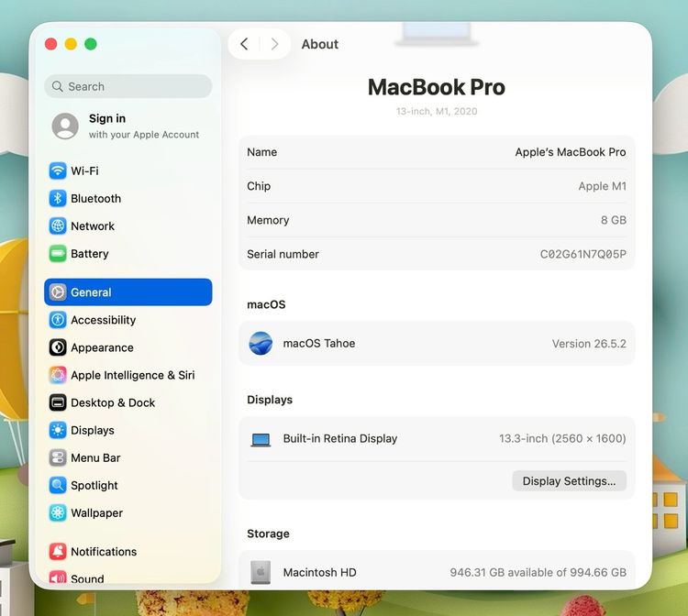Click the Apple Intelligence & Siri icon
The width and height of the screenshot is (688, 616).
tap(58, 375)
